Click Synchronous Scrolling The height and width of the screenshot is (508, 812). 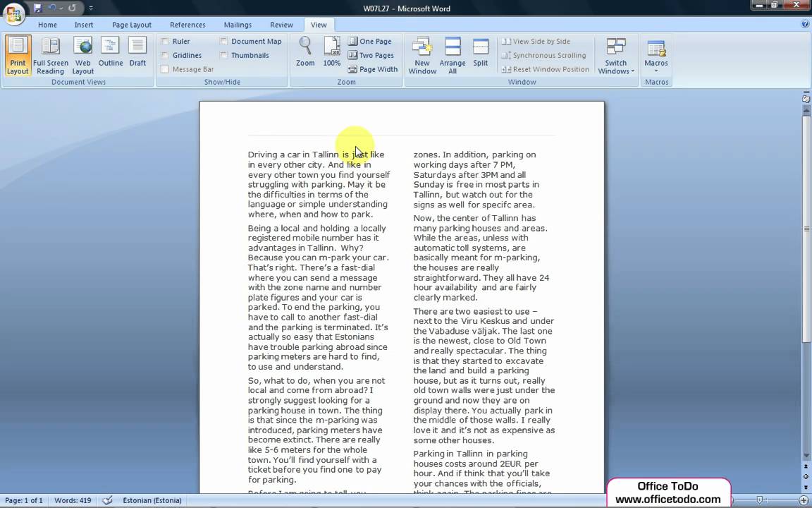543,56
